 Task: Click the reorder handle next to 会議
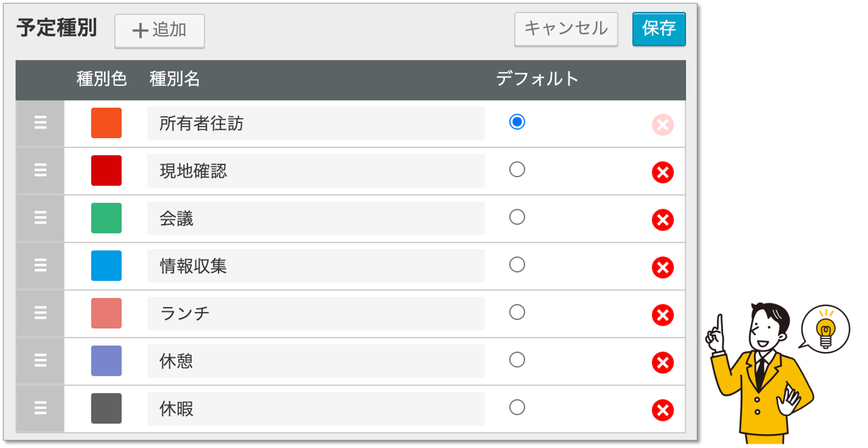pyautogui.click(x=40, y=218)
